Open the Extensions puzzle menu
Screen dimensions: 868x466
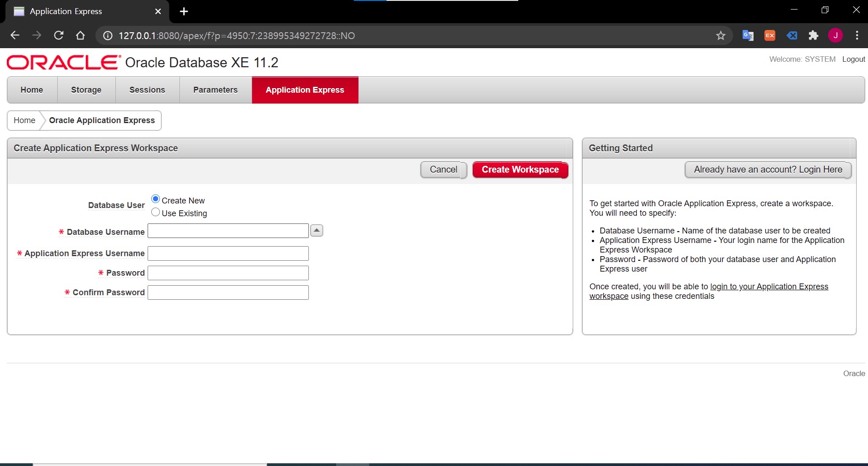[x=813, y=35]
